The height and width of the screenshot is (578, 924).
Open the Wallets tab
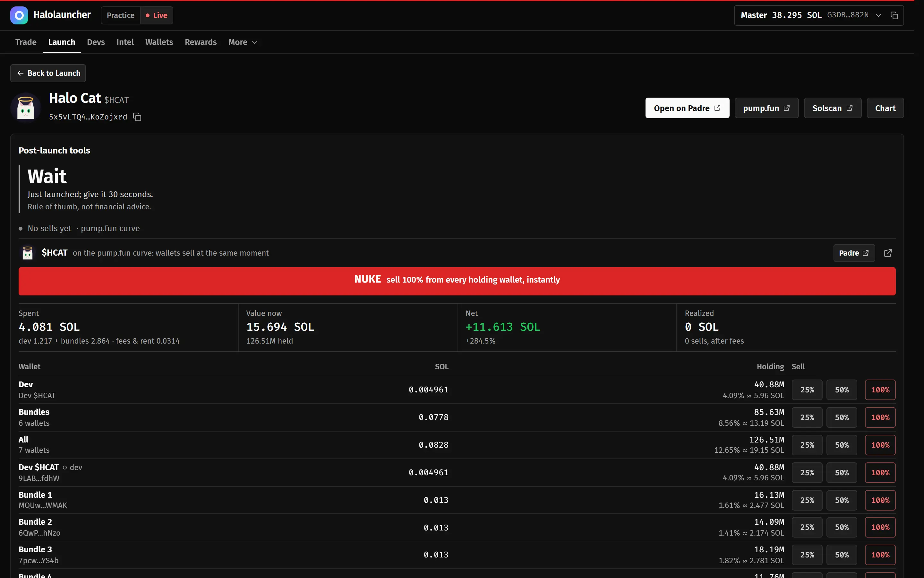159,42
